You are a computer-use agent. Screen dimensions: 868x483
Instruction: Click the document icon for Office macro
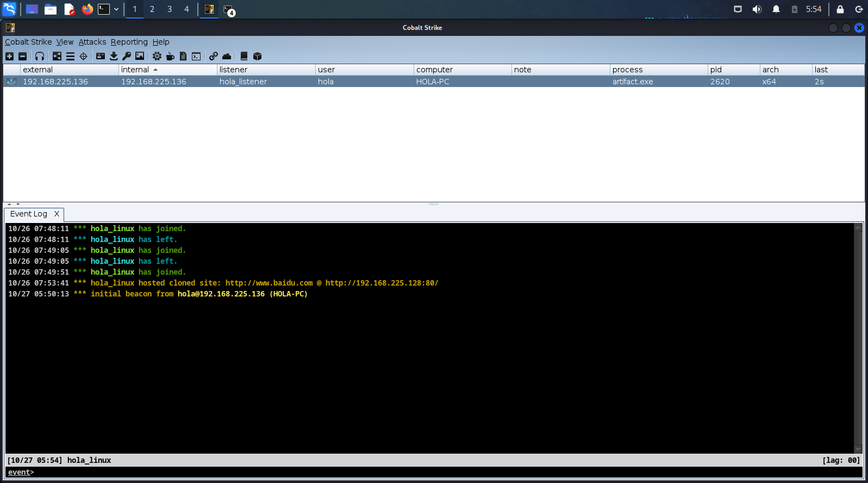point(183,56)
